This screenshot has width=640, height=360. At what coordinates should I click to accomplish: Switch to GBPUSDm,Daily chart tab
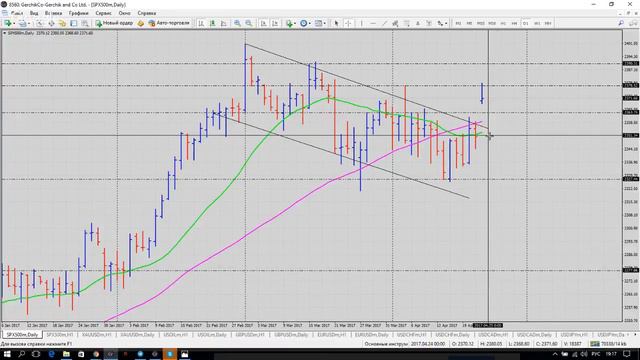pyautogui.click(x=291, y=335)
